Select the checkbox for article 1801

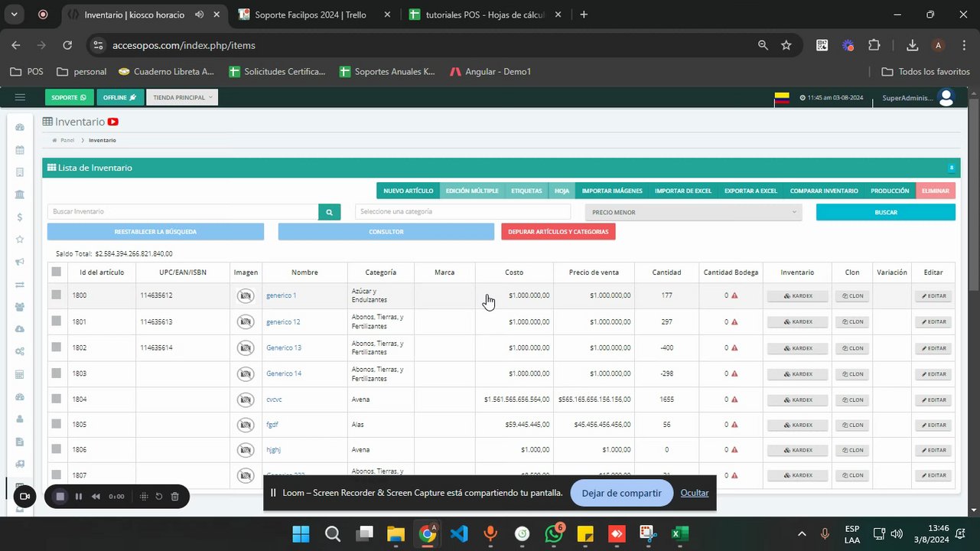click(56, 321)
